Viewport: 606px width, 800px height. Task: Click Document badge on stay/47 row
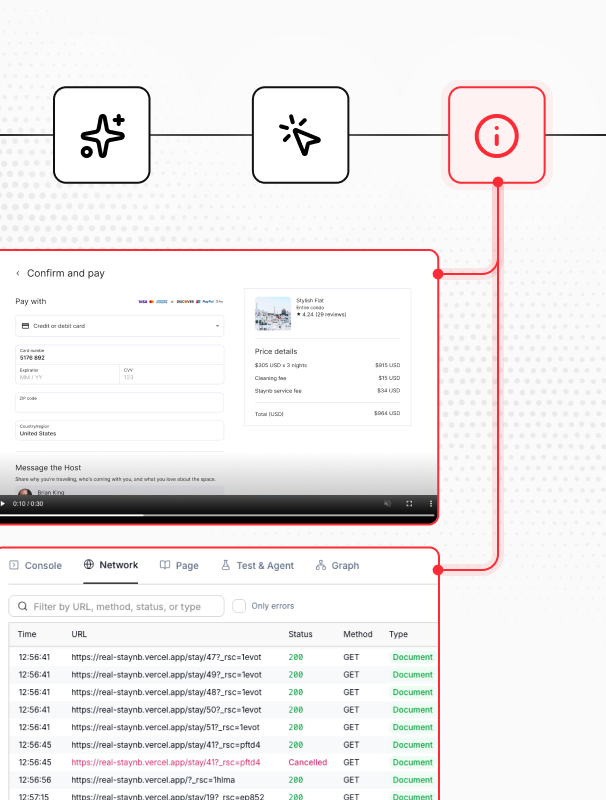click(412, 657)
